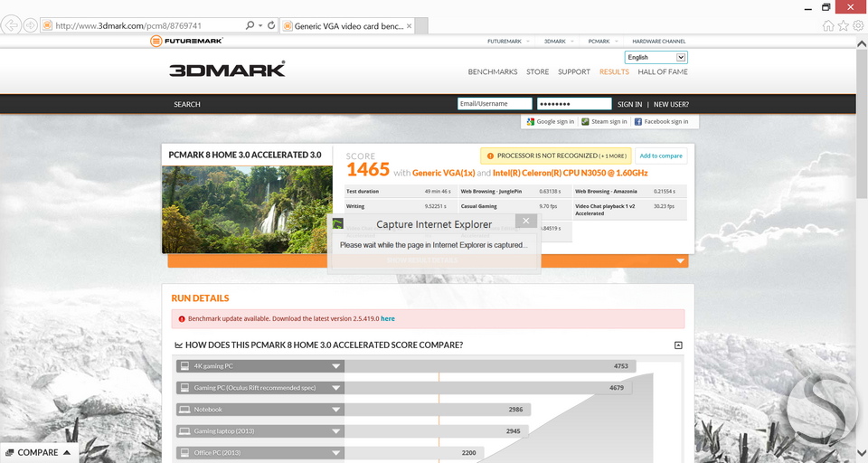Image resolution: width=868 pixels, height=463 pixels.
Task: Open address bar autocomplete dropdown arrow
Action: 260,25
